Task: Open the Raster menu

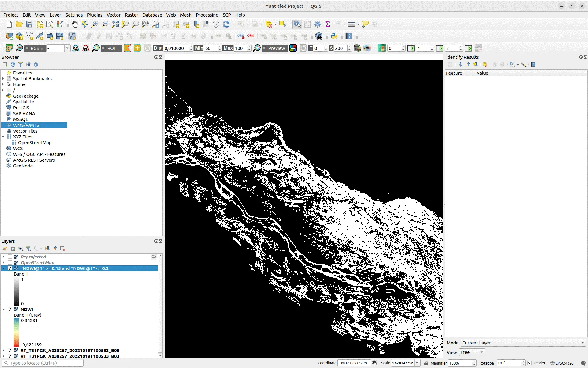Action: 131,15
